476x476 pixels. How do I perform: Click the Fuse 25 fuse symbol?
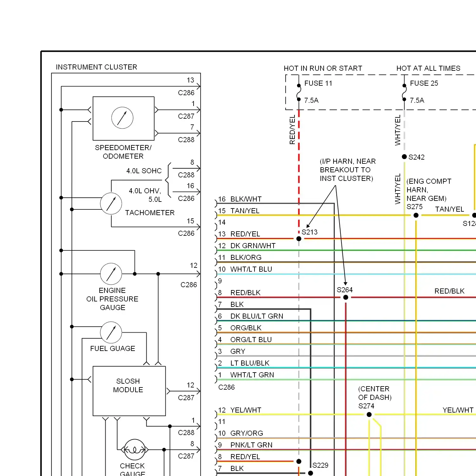tap(404, 92)
